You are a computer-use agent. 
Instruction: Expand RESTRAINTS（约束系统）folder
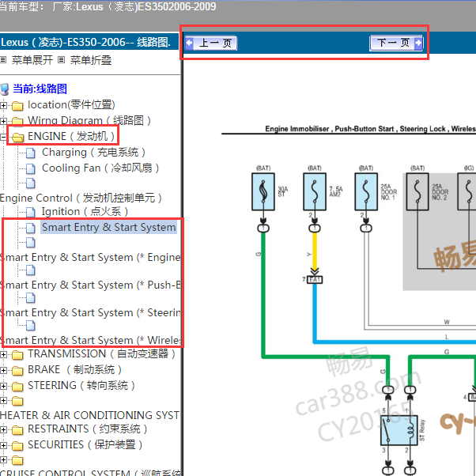tap(3, 430)
